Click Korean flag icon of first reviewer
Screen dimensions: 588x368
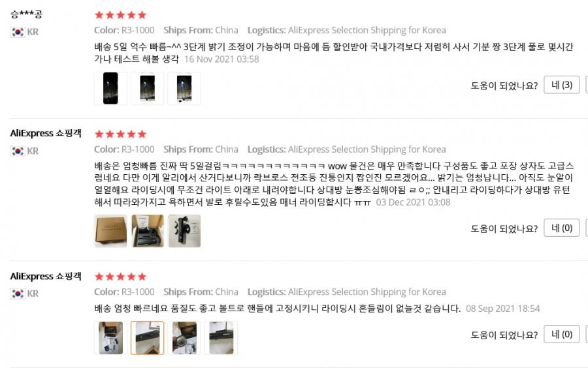[x=17, y=32]
